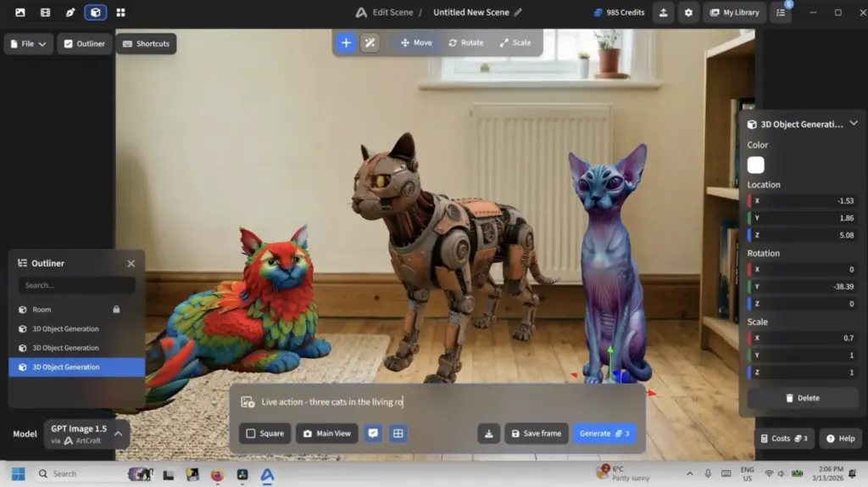Open the File dropdown menu
Screen dimensions: 868x487
[x=28, y=44]
